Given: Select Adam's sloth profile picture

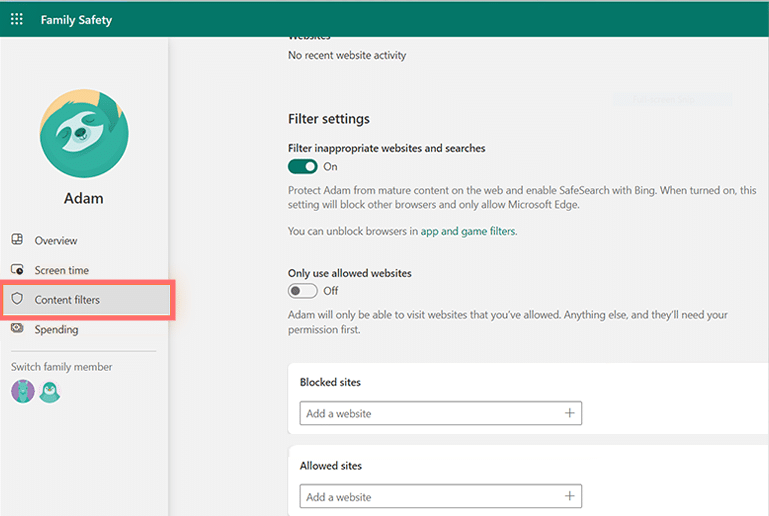Looking at the screenshot, I should pos(84,133).
